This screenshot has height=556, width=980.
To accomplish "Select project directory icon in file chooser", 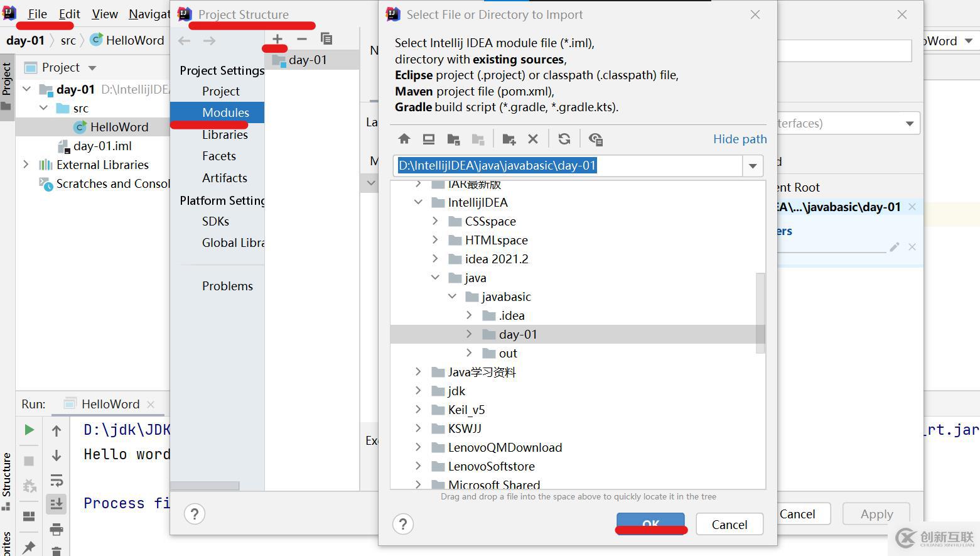I will (453, 139).
